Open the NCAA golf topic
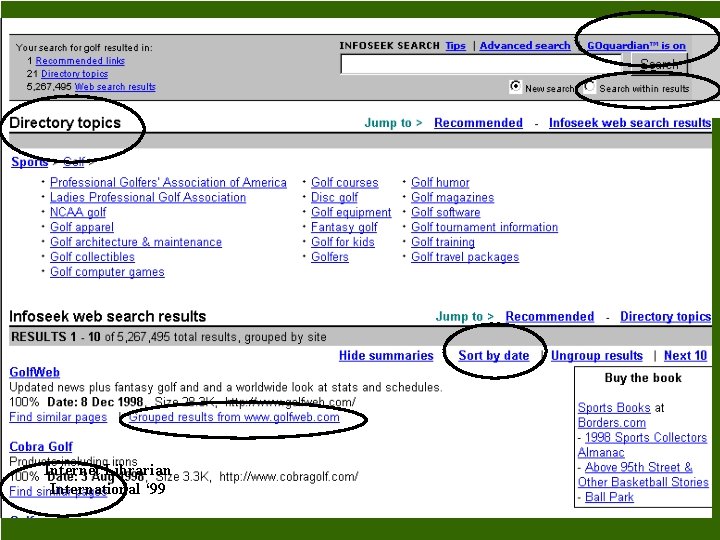720x540 pixels. [x=78, y=212]
